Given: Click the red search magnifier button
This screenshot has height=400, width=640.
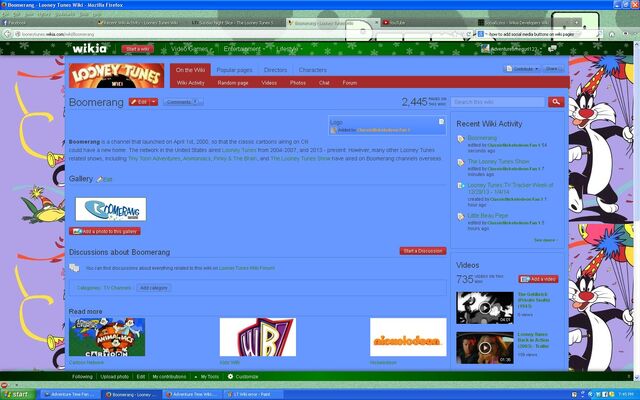Looking at the screenshot, I should click(556, 102).
